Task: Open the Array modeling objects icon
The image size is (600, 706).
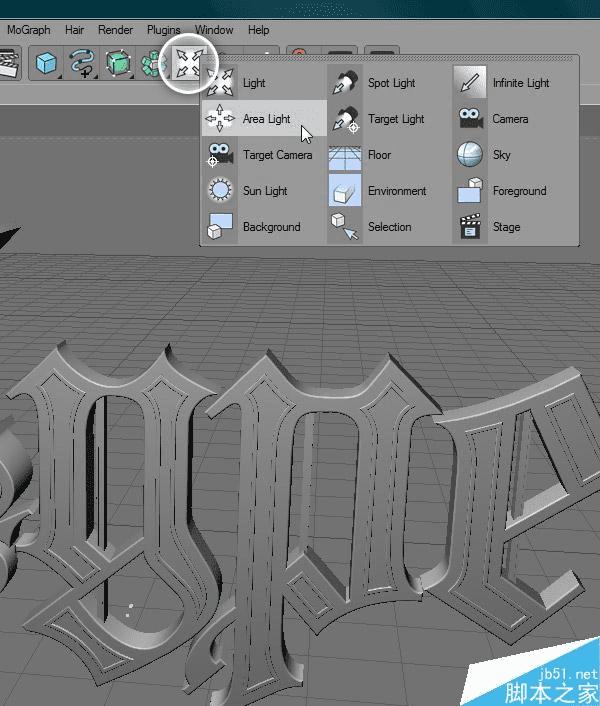Action: [x=152, y=64]
